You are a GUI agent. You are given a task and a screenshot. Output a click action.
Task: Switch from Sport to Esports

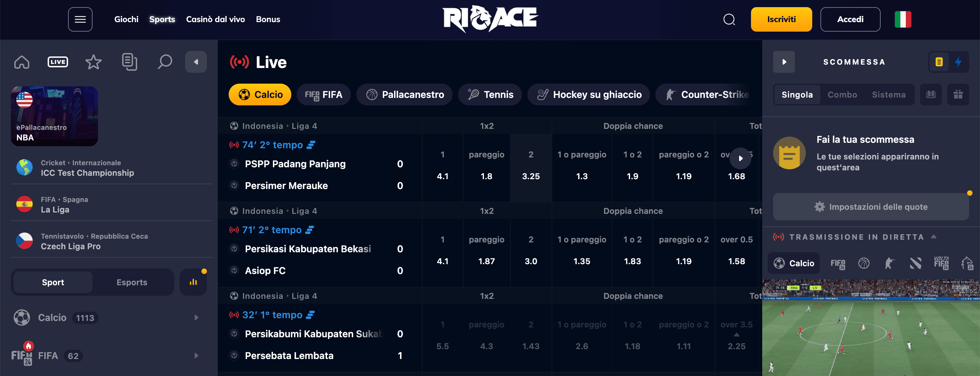tap(132, 282)
